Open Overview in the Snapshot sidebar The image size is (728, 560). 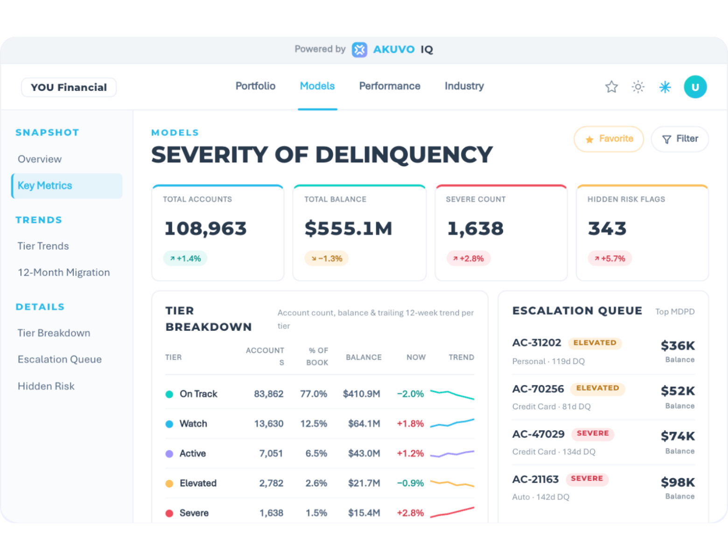coord(40,159)
